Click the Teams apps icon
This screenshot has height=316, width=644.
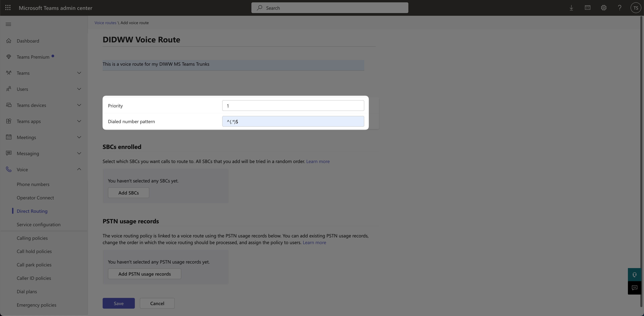[9, 121]
